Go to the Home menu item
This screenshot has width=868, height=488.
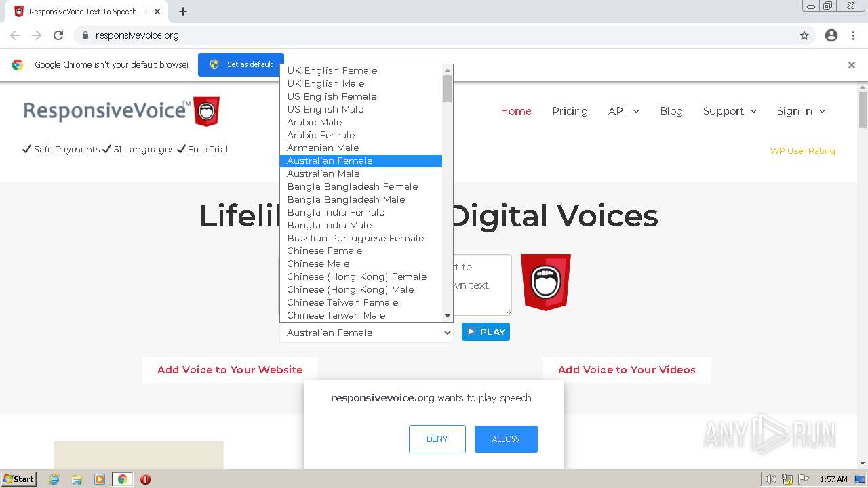point(516,111)
